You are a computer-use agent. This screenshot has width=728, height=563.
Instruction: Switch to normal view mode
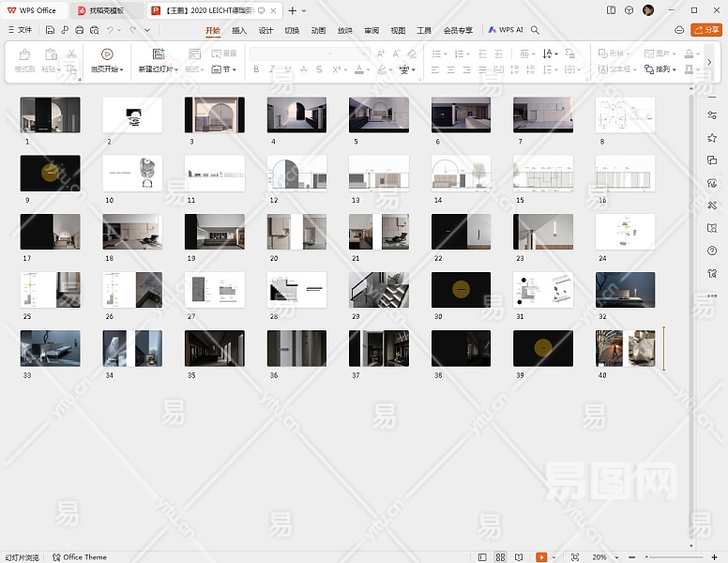tap(483, 557)
